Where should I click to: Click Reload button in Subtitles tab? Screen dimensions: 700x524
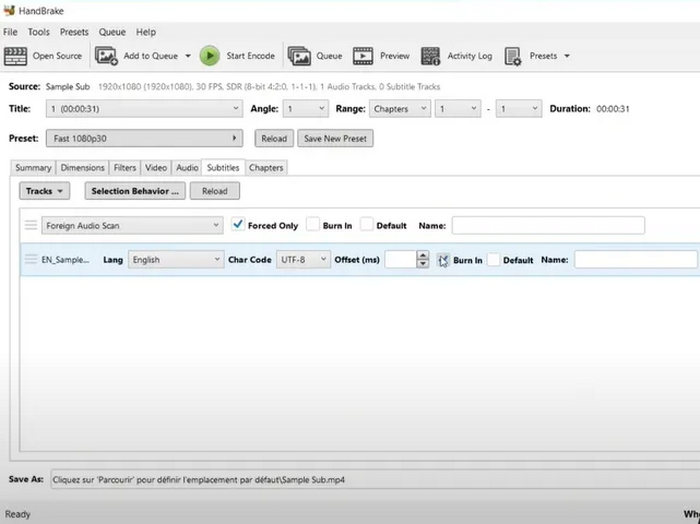[x=215, y=191]
